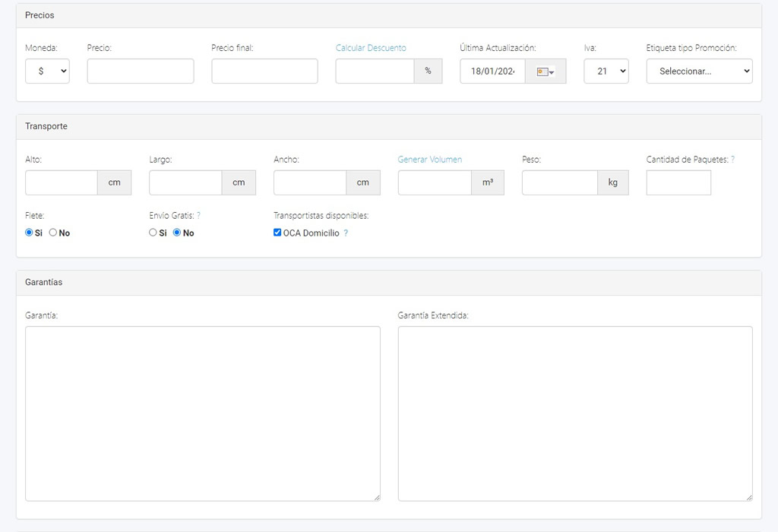This screenshot has width=778, height=532.
Task: Click help icon beside Envío Gratis
Action: [198, 216]
